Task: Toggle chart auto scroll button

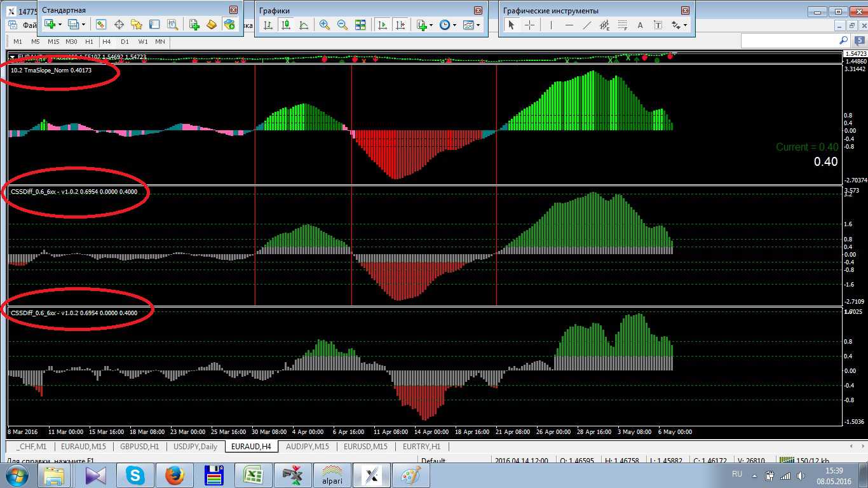Action: [x=383, y=25]
